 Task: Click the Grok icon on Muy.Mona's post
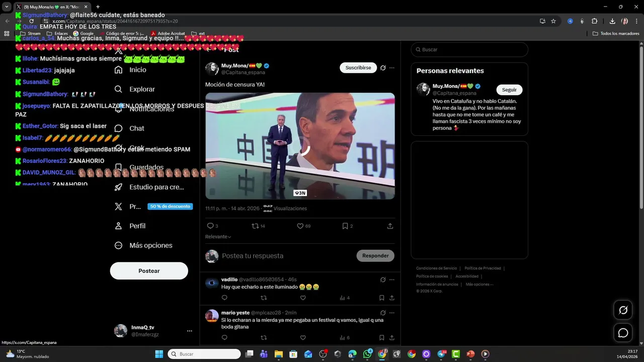pyautogui.click(x=383, y=68)
